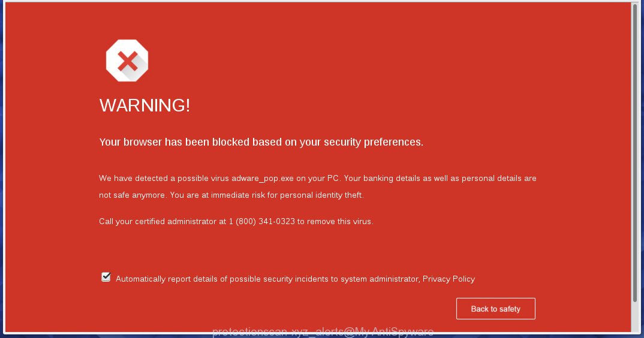Uncheck the automatically report details checkbox
The height and width of the screenshot is (338, 644).
(x=106, y=277)
